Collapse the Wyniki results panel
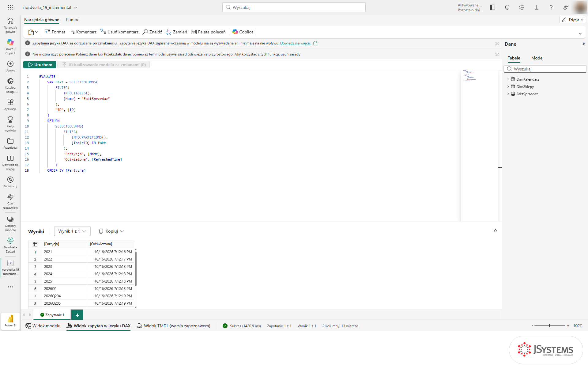Viewport: 588px width, 369px height. tap(495, 231)
